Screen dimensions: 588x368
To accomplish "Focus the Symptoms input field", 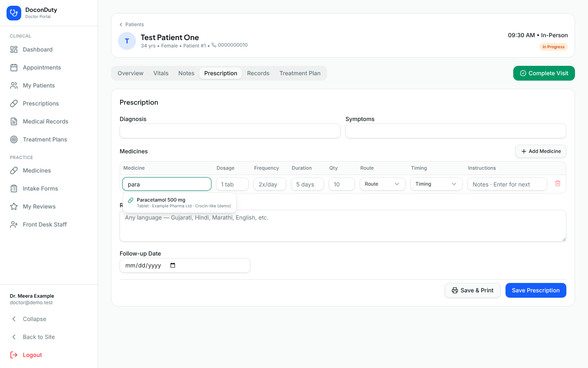I will point(456,131).
